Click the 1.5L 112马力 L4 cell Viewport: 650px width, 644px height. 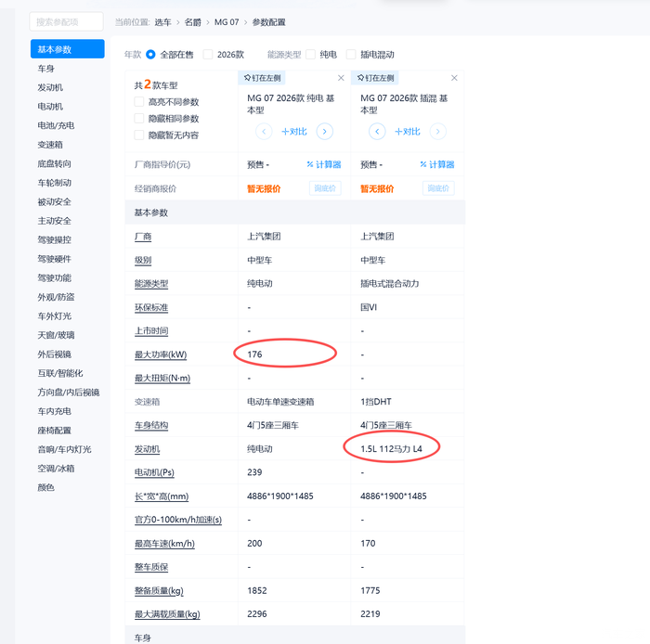coord(391,449)
